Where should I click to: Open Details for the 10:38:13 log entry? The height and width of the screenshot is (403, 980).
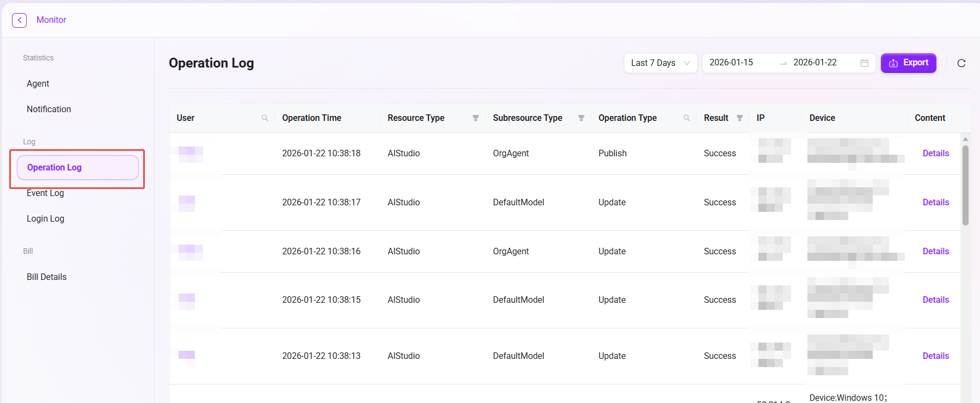pos(935,356)
